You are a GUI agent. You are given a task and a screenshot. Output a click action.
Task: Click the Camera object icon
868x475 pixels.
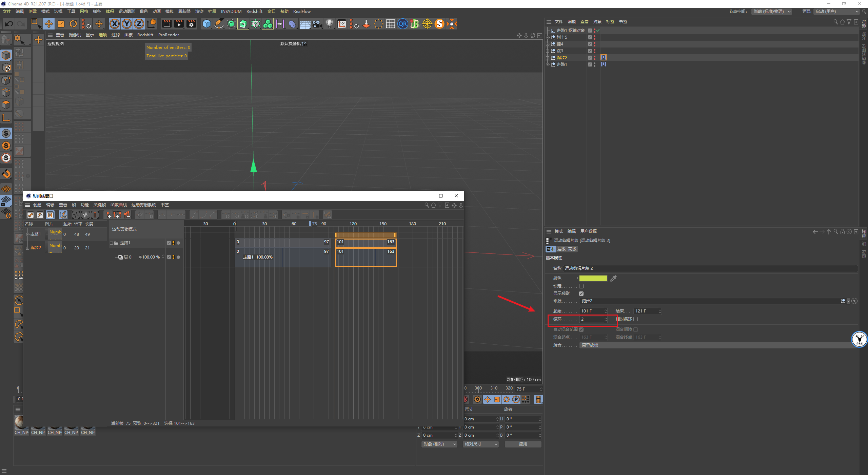point(317,24)
